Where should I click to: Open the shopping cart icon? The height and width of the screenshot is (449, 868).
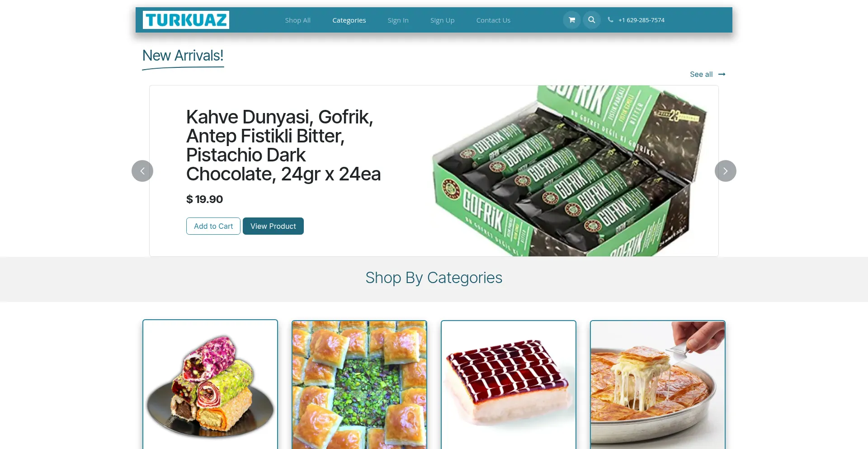click(x=572, y=20)
